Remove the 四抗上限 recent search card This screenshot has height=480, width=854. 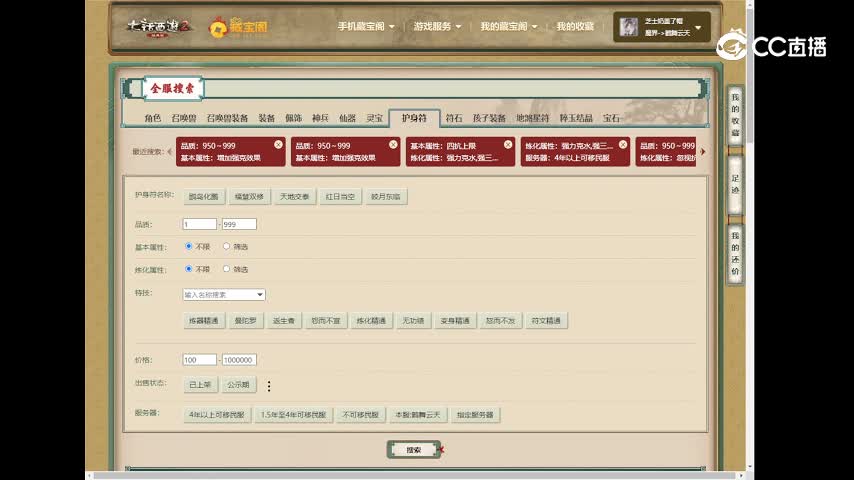[508, 144]
